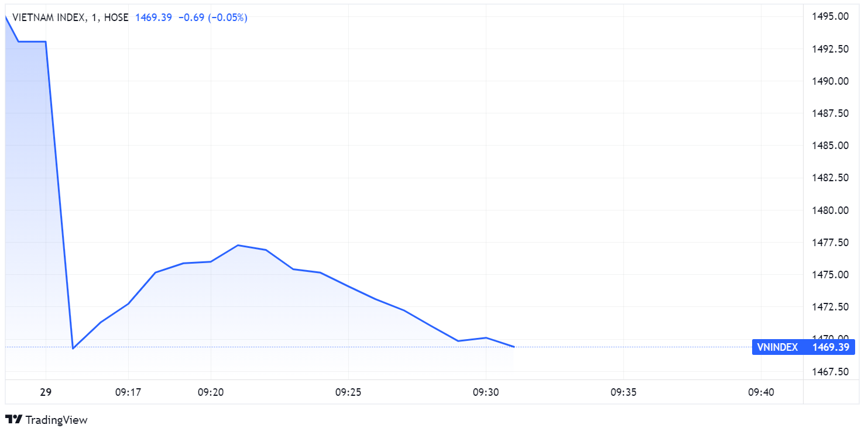This screenshot has height=435, width=868.
Task: Click the blue 1469.39 value in legend
Action: tap(153, 18)
